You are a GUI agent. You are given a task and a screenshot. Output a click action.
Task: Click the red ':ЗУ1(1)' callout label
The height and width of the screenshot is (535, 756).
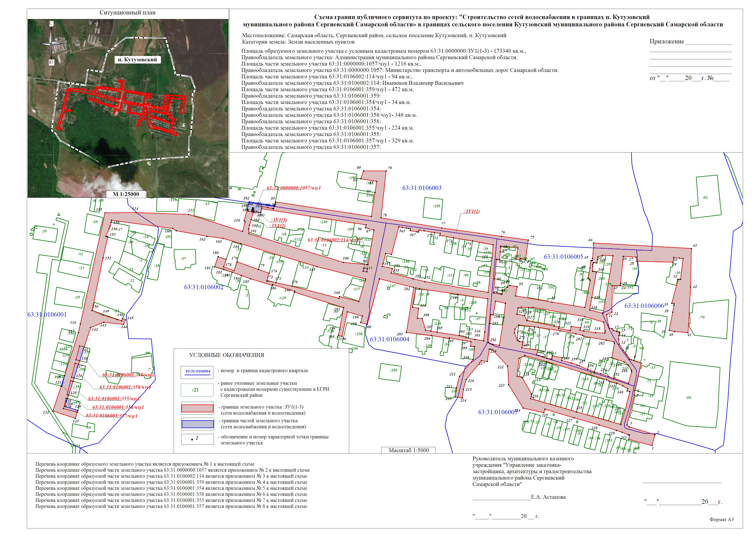[x=471, y=211]
